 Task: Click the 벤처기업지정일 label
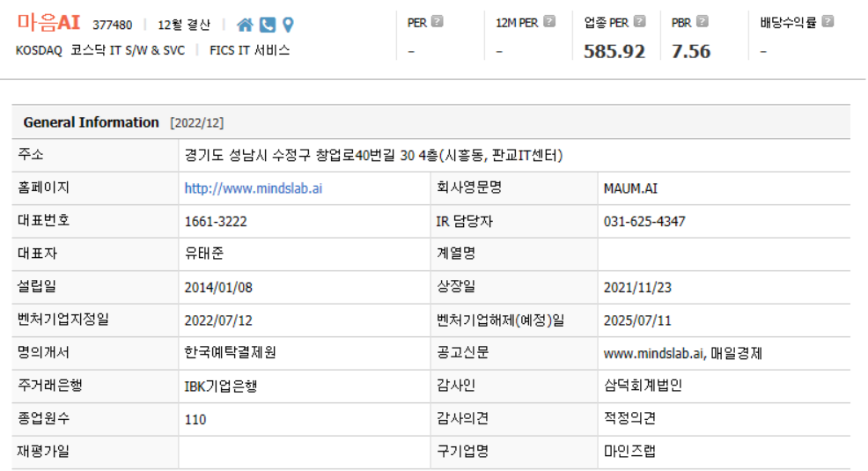click(63, 320)
